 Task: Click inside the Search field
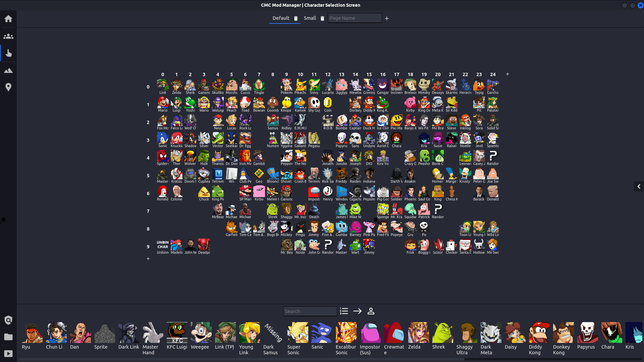pyautogui.click(x=310, y=311)
